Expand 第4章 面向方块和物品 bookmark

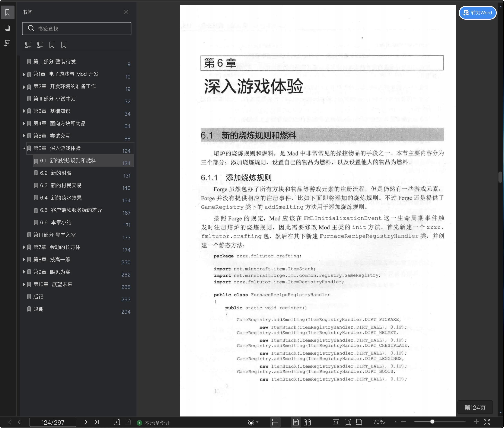point(24,124)
